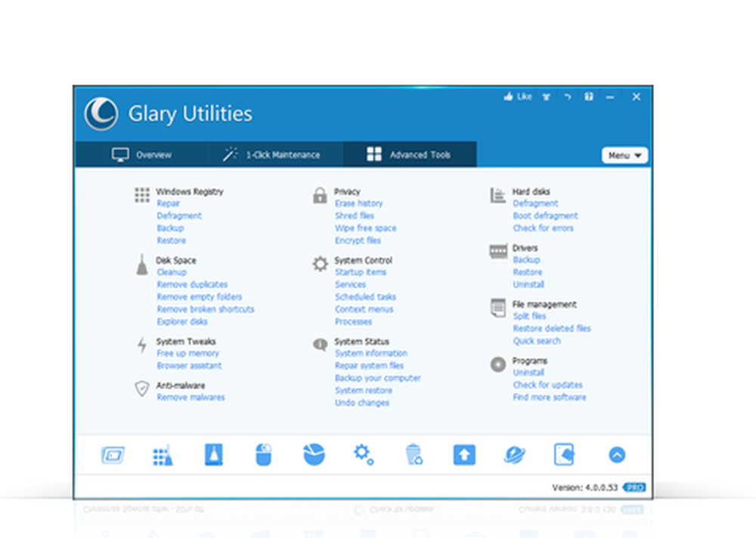Image resolution: width=756 pixels, height=538 pixels.
Task: Select the Browser Assistant planet icon
Action: [514, 454]
